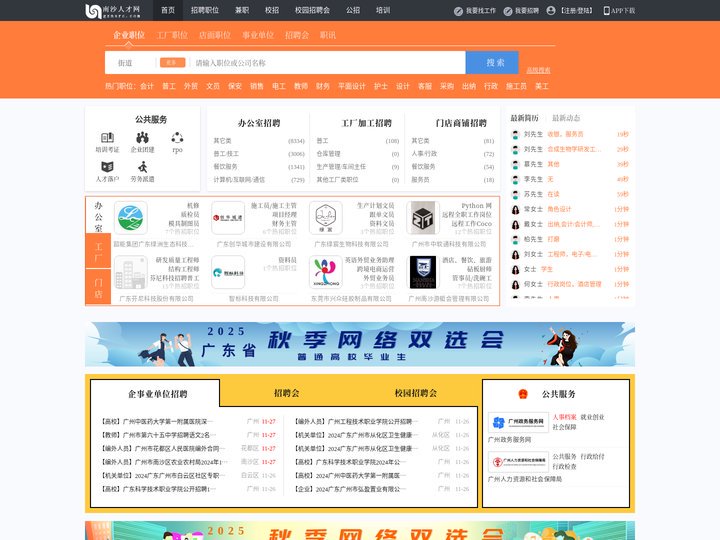Click 行政给付 link in 公共服务

pos(592,456)
